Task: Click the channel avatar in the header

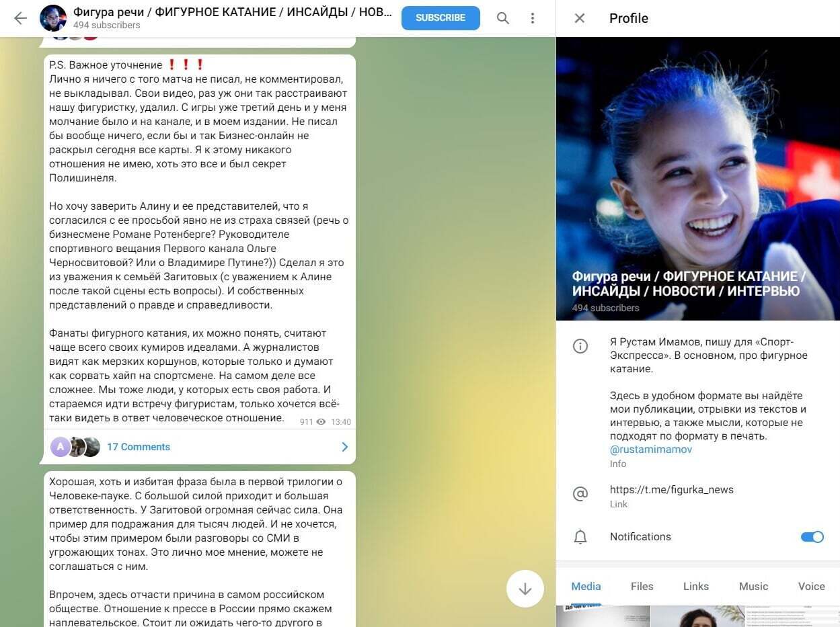Action: 53,18
